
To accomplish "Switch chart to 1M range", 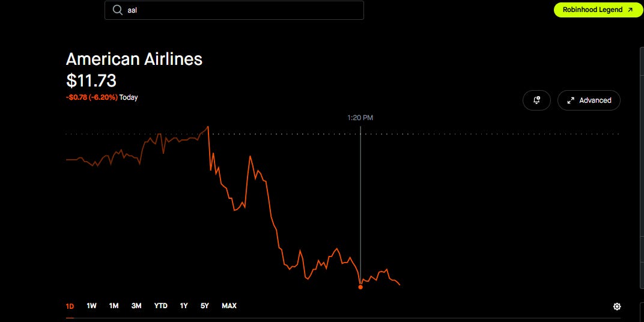I will [x=114, y=306].
